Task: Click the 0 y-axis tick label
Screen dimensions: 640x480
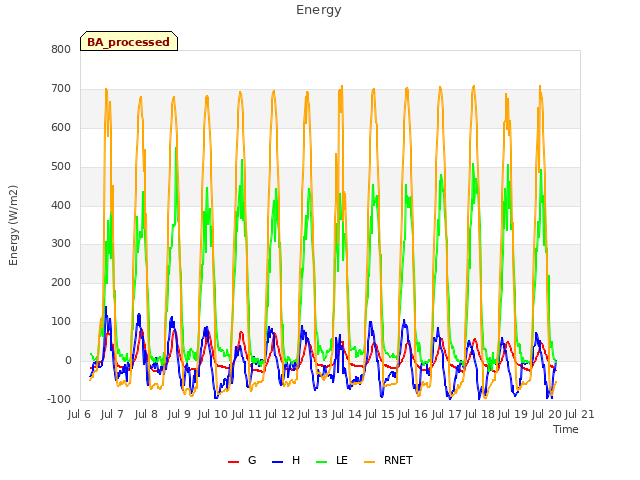Action: [x=68, y=361]
